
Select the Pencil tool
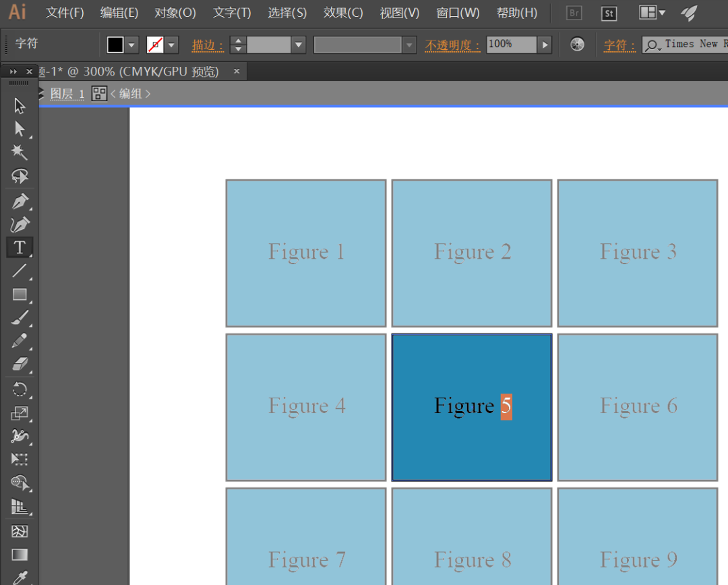pyautogui.click(x=20, y=341)
